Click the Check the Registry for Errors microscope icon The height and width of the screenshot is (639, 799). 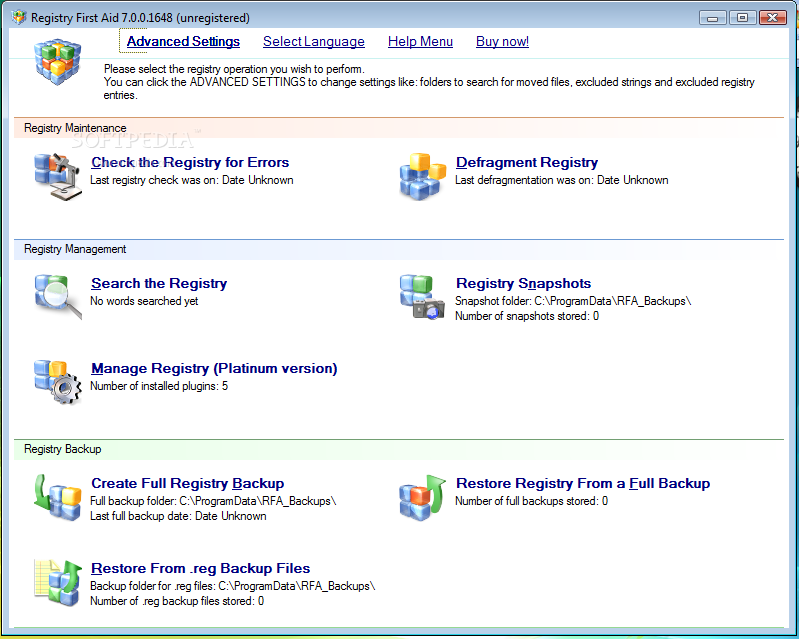[x=58, y=177]
